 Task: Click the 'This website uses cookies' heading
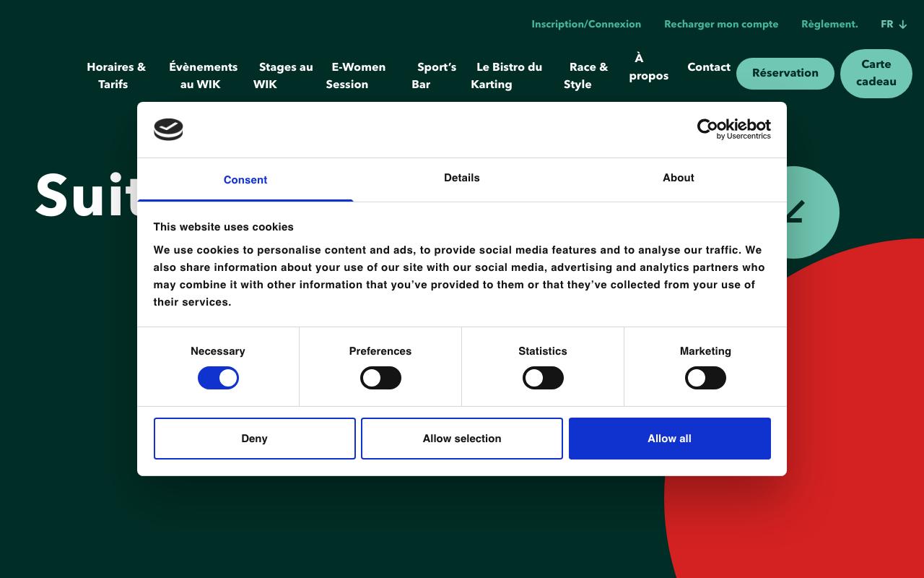[224, 227]
